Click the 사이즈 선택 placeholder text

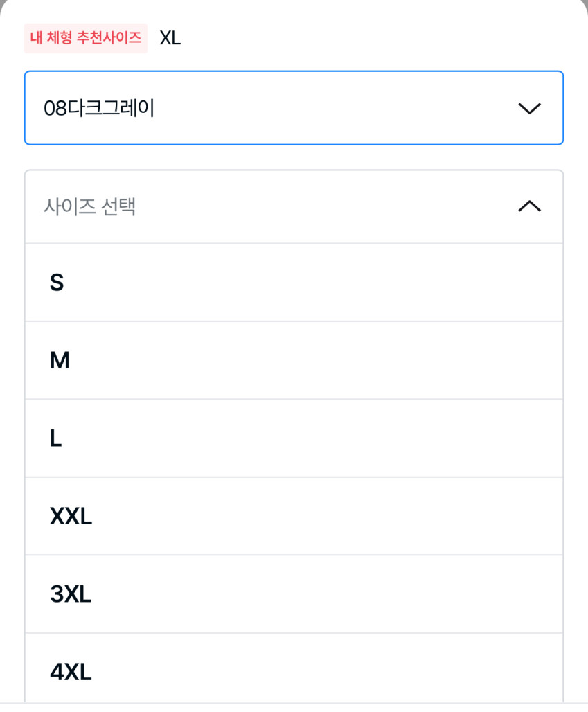tap(89, 206)
